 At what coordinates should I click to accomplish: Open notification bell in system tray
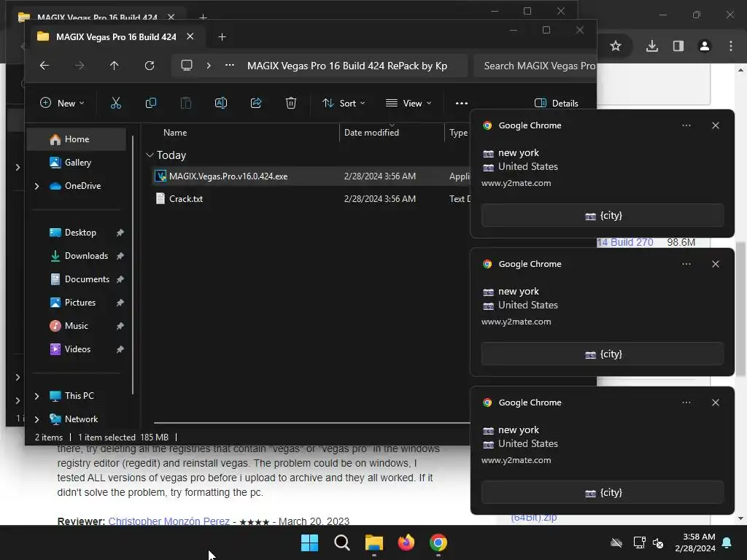[x=727, y=542]
